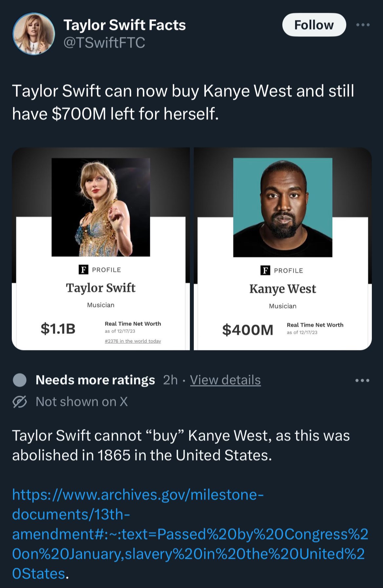Screen dimensions: 383x588
Task: Click the gray Needs more ratings status circle
Action: point(20,380)
